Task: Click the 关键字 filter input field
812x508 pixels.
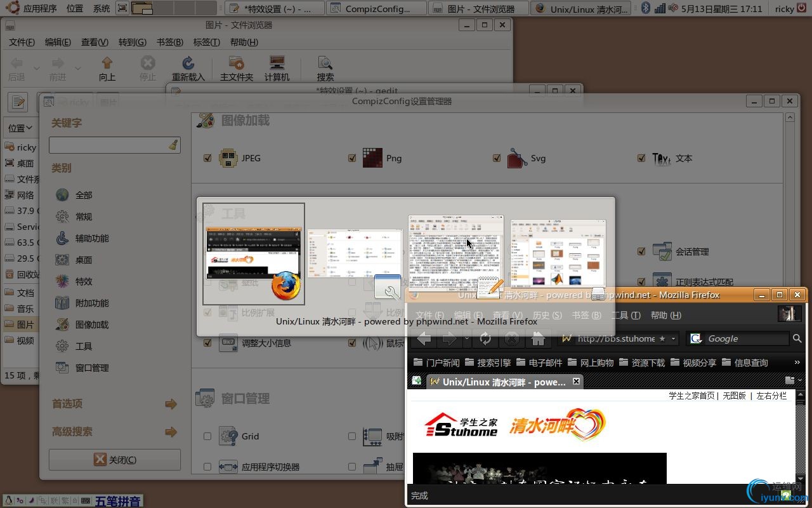Action: point(108,145)
